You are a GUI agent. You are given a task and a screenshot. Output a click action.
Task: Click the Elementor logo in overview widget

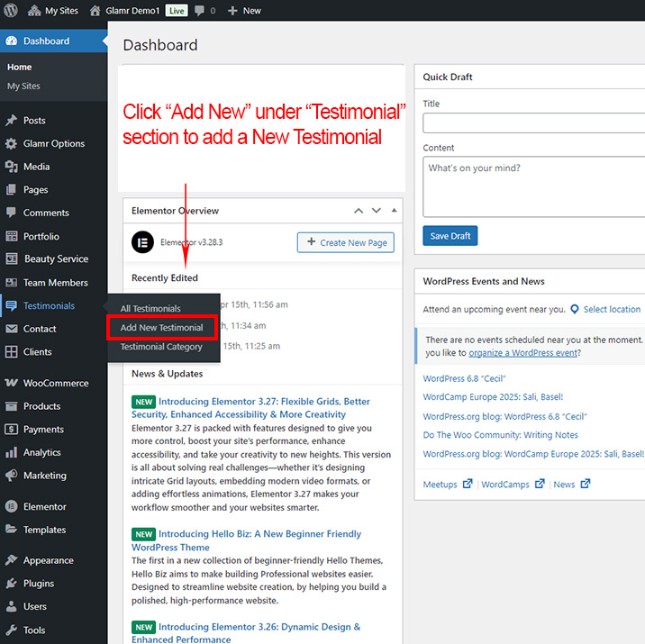click(142, 241)
